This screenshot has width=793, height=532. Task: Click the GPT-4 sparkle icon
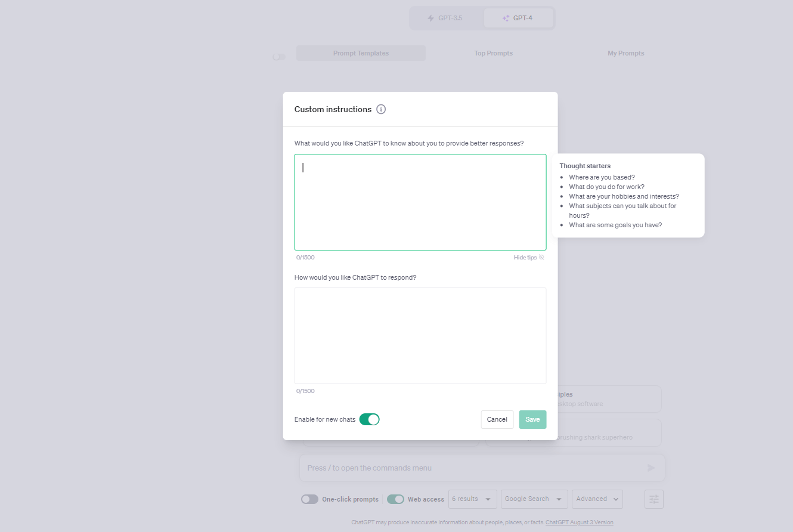(x=506, y=18)
